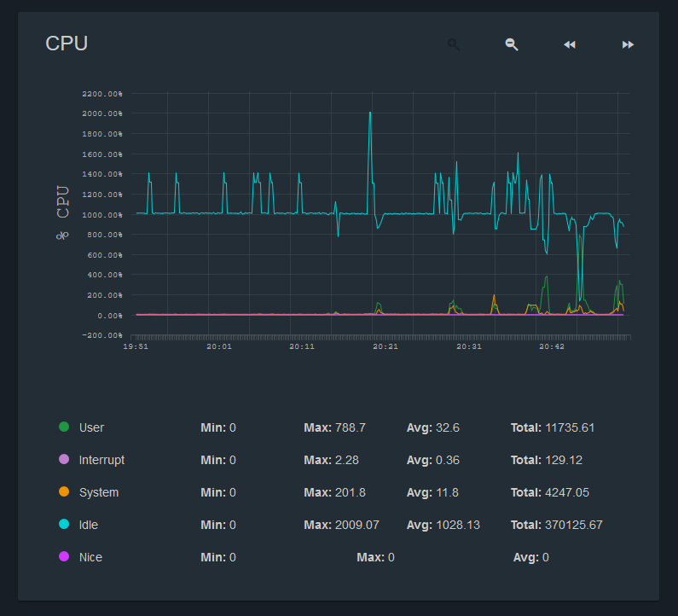Click the cyan Idle legend dot

click(64, 525)
